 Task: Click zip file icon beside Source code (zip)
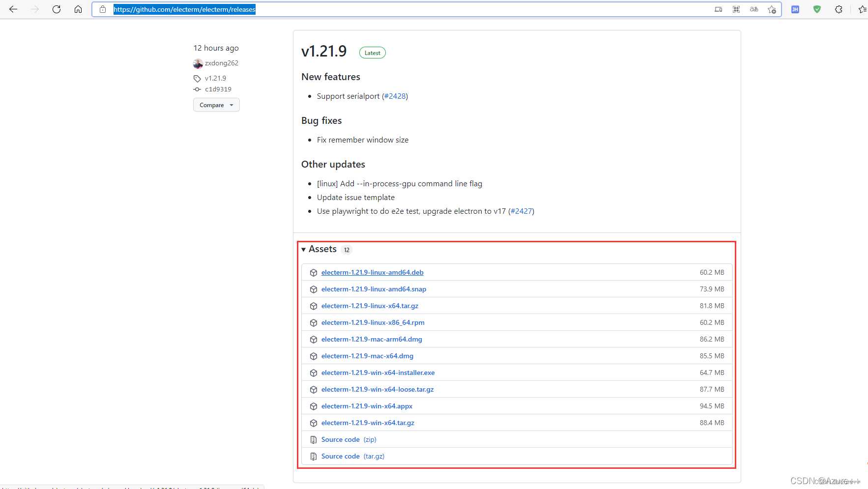coord(314,440)
